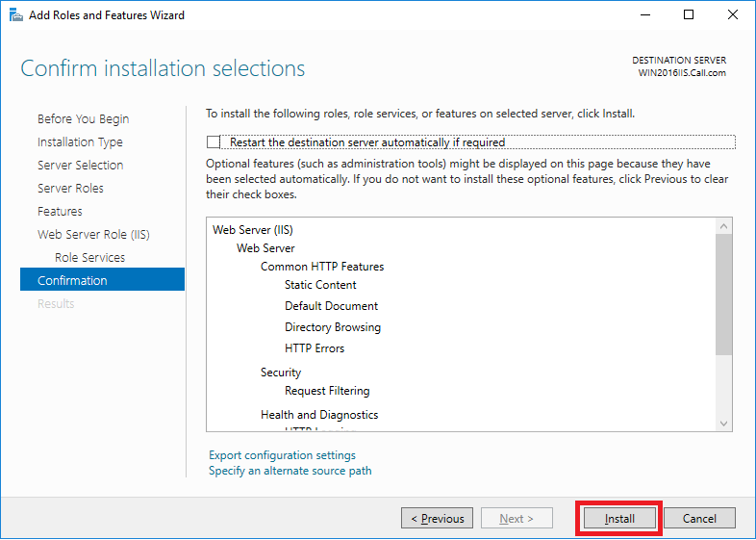Select the Security entry in list
Image resolution: width=756 pixels, height=540 pixels.
[x=281, y=373]
